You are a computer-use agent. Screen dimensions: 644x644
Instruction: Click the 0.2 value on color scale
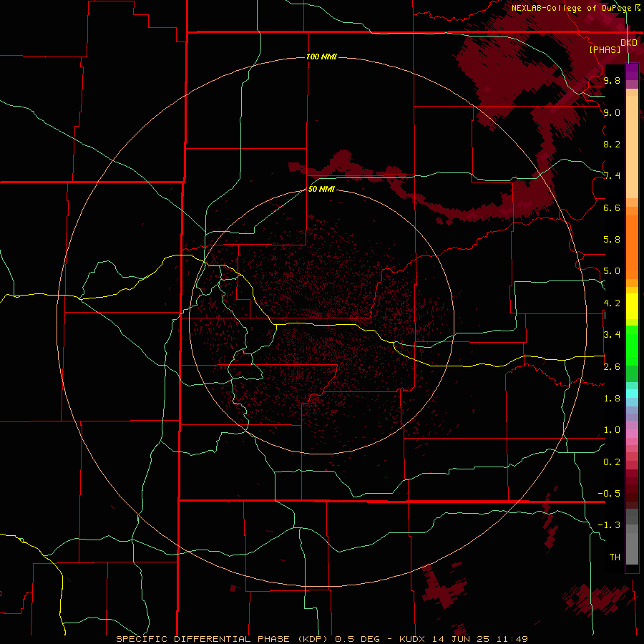[612, 462]
